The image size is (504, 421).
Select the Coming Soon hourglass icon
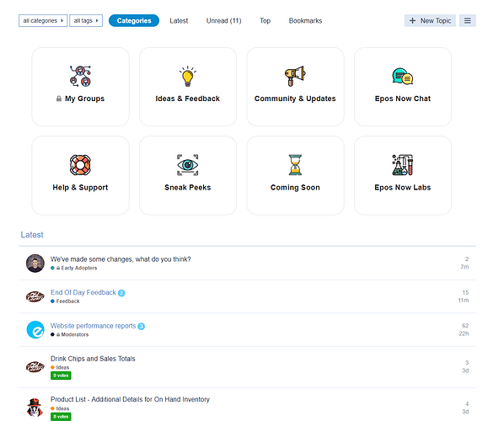tap(295, 165)
